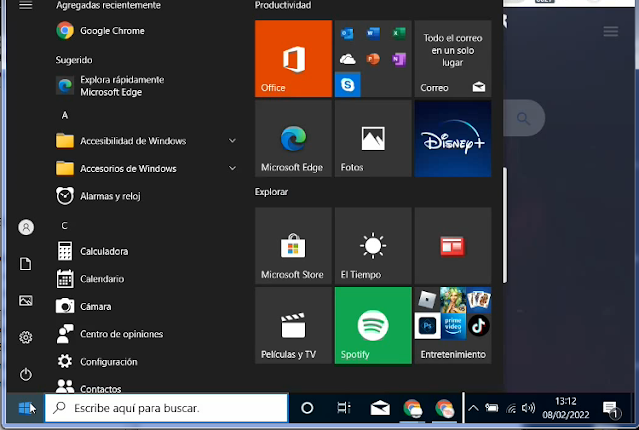Open the Correo mail tile
The width and height of the screenshot is (639, 430).
(453, 59)
